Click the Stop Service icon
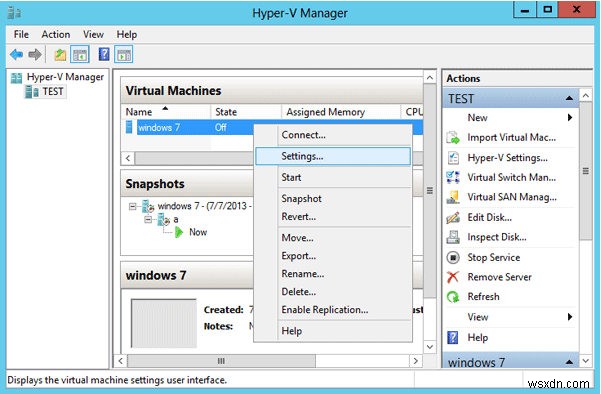601x394 pixels. pyautogui.click(x=453, y=258)
